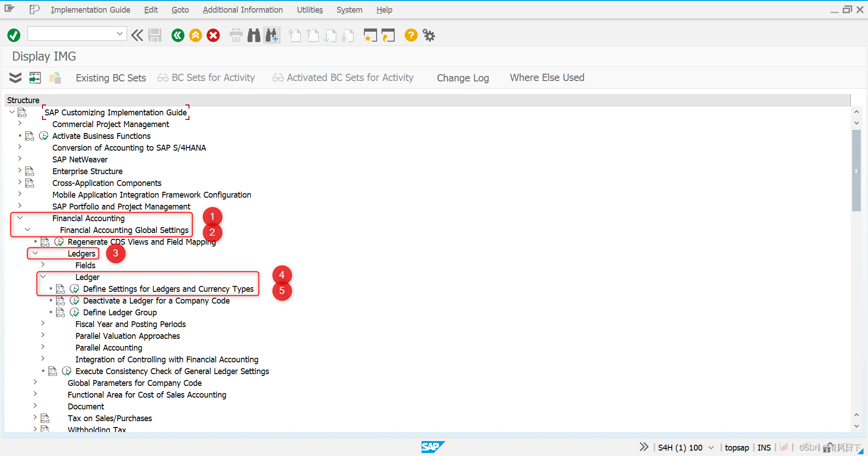Open the S4H (1) 100 system status dropdown
The image size is (868, 456).
pos(711,447)
